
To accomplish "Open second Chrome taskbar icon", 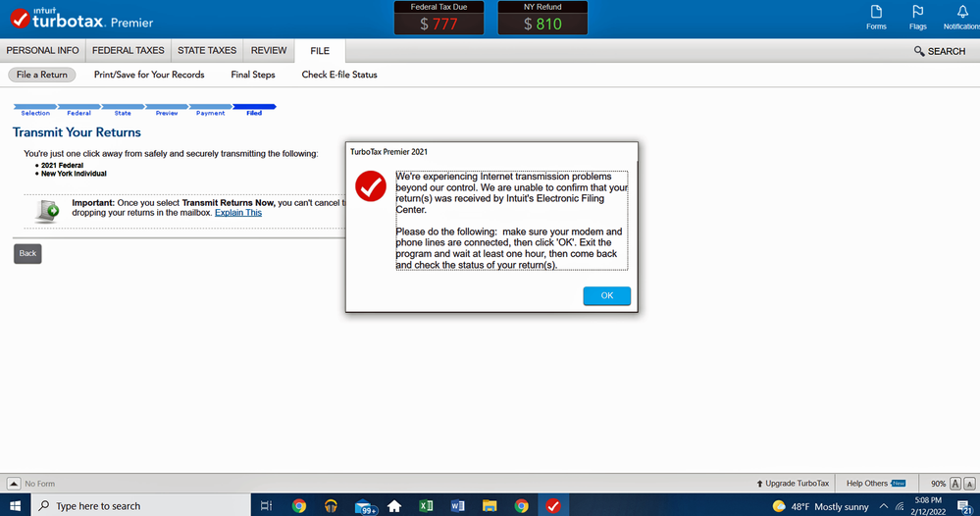I will coord(521,506).
